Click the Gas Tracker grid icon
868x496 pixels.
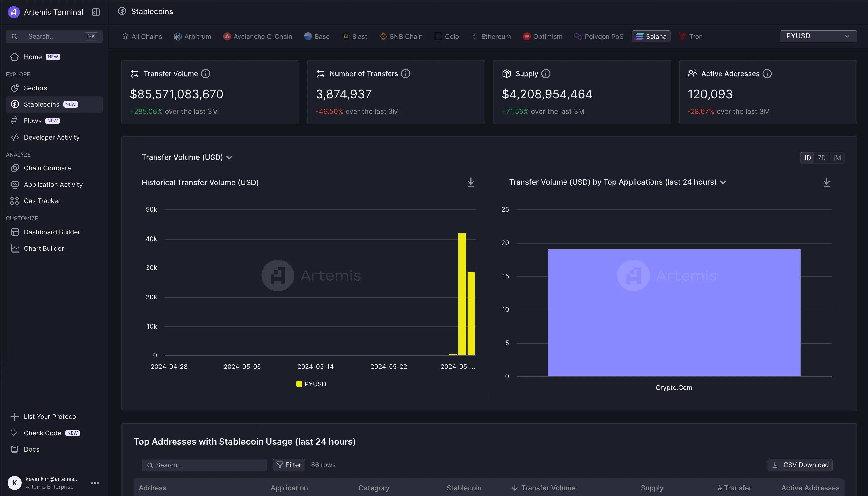pos(15,201)
